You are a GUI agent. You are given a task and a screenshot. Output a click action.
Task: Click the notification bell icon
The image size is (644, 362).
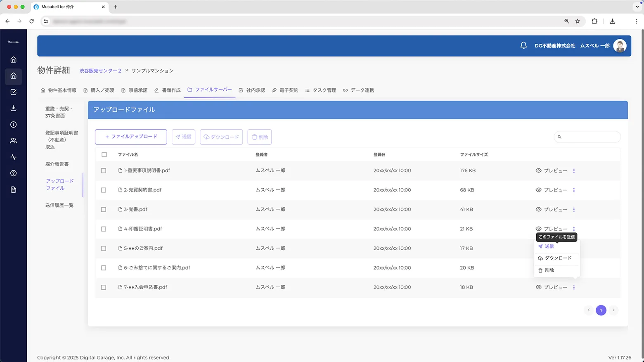[x=523, y=46]
